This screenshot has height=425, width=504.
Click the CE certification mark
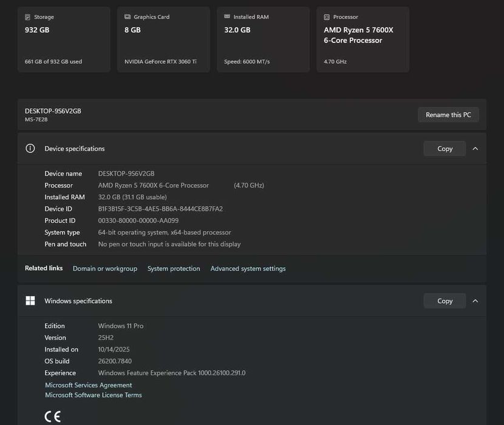53,416
